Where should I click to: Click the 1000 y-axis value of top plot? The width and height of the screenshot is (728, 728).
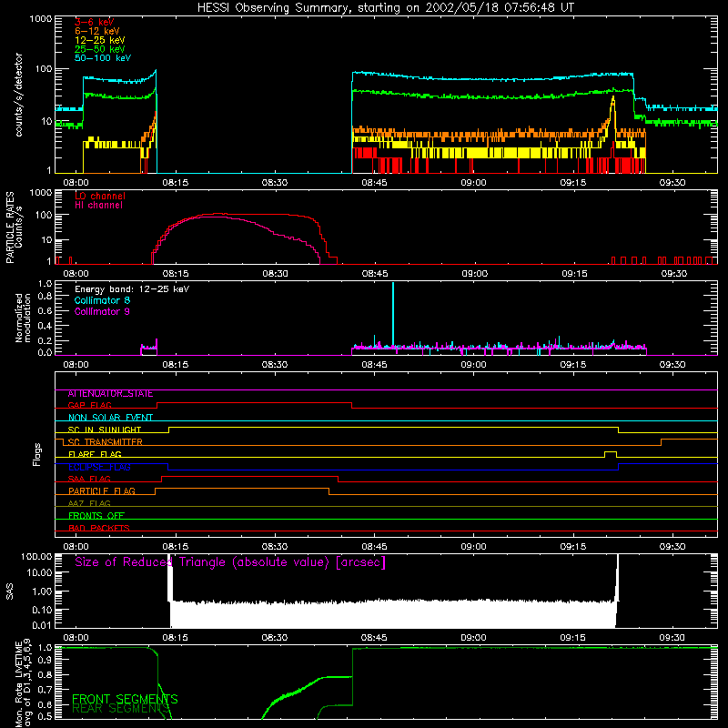(40, 19)
